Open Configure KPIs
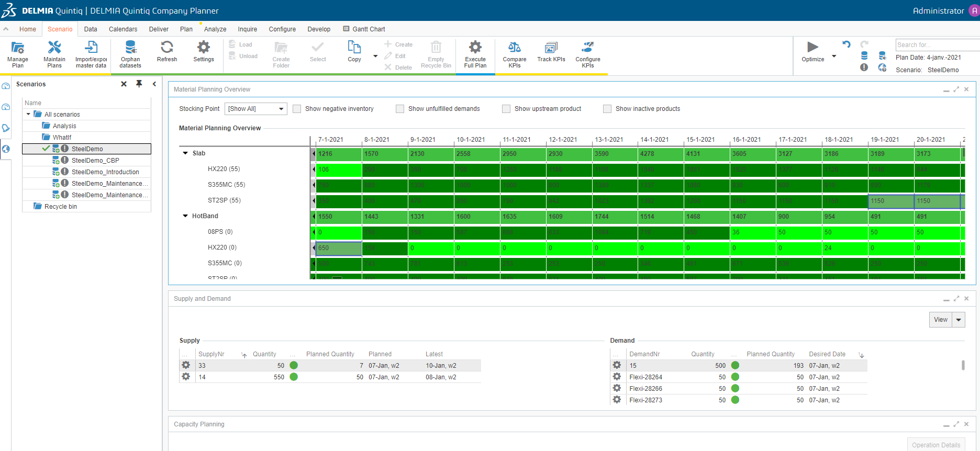980x451 pixels. pyautogui.click(x=588, y=54)
